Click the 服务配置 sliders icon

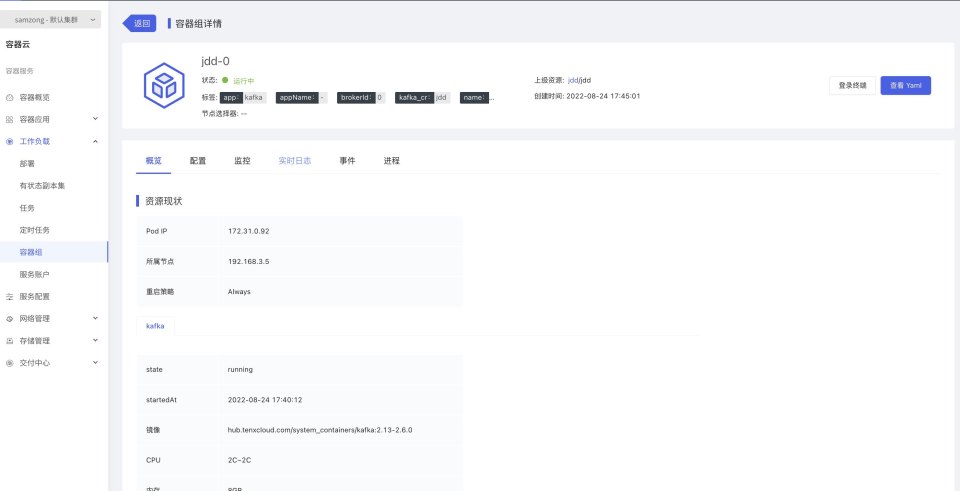(x=10, y=296)
